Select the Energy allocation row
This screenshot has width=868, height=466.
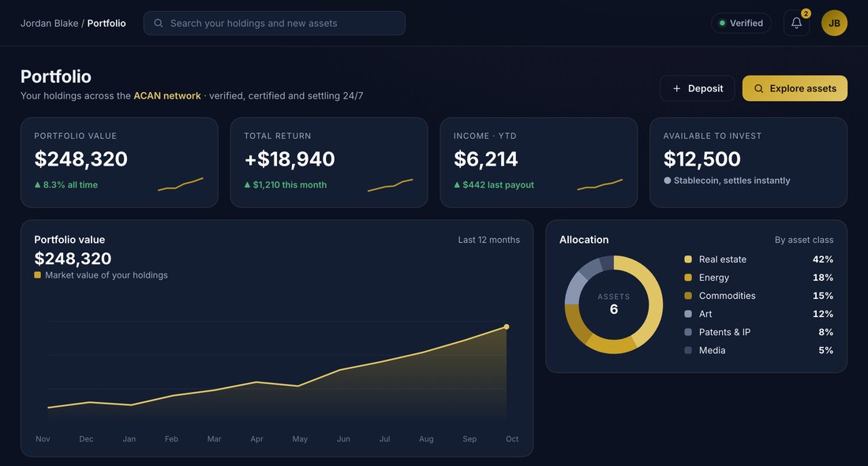pos(758,278)
